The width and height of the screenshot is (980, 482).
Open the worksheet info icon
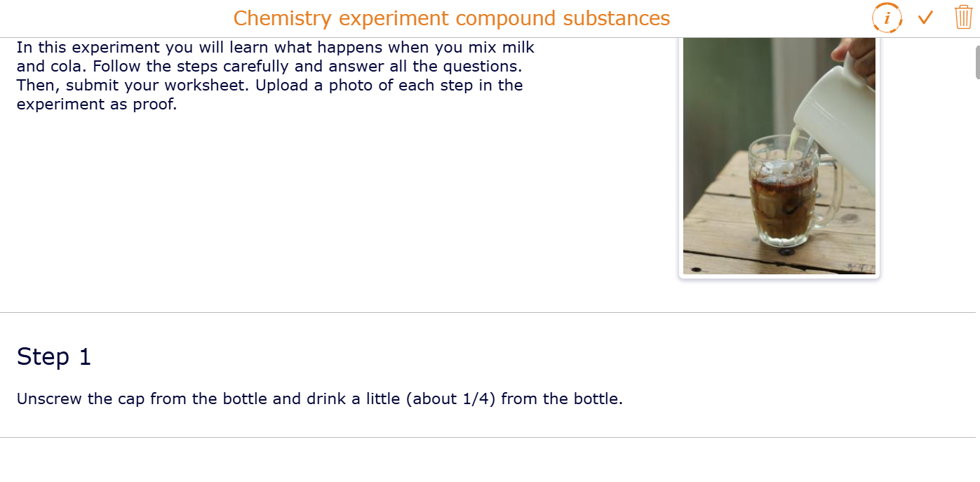[887, 18]
